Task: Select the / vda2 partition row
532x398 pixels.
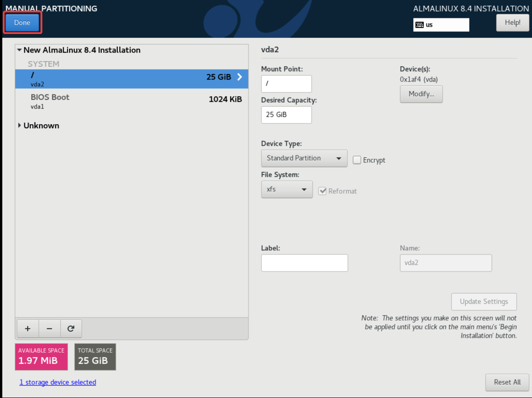Action: (132, 79)
